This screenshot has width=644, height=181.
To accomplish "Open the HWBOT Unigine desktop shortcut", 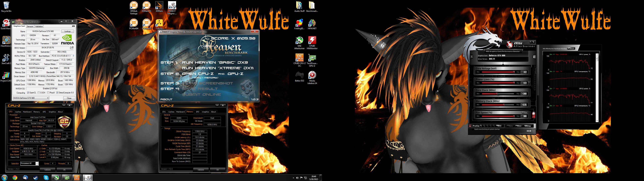I will 172,8.
